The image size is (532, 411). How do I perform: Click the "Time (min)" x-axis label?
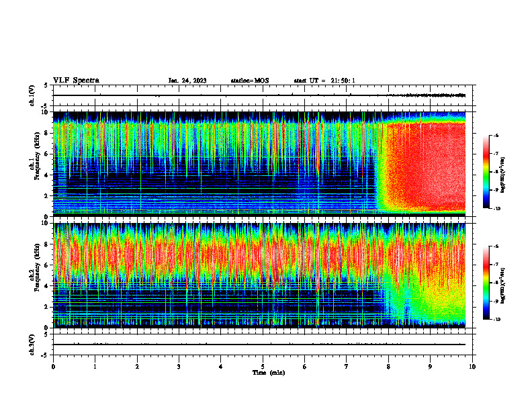coord(269,373)
